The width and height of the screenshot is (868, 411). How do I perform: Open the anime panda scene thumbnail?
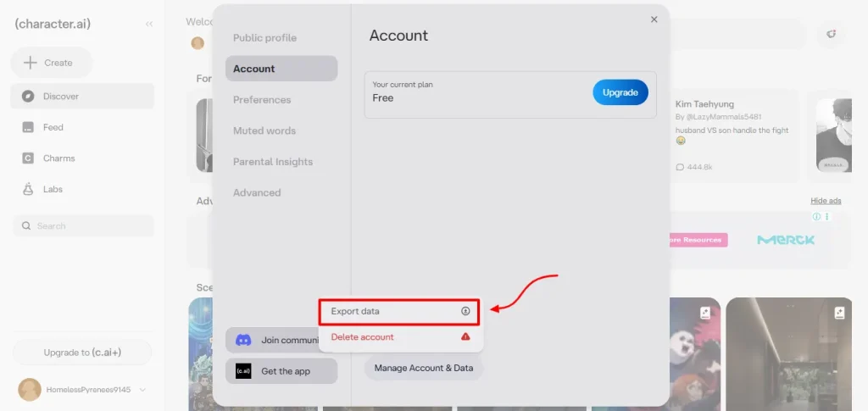[695, 354]
